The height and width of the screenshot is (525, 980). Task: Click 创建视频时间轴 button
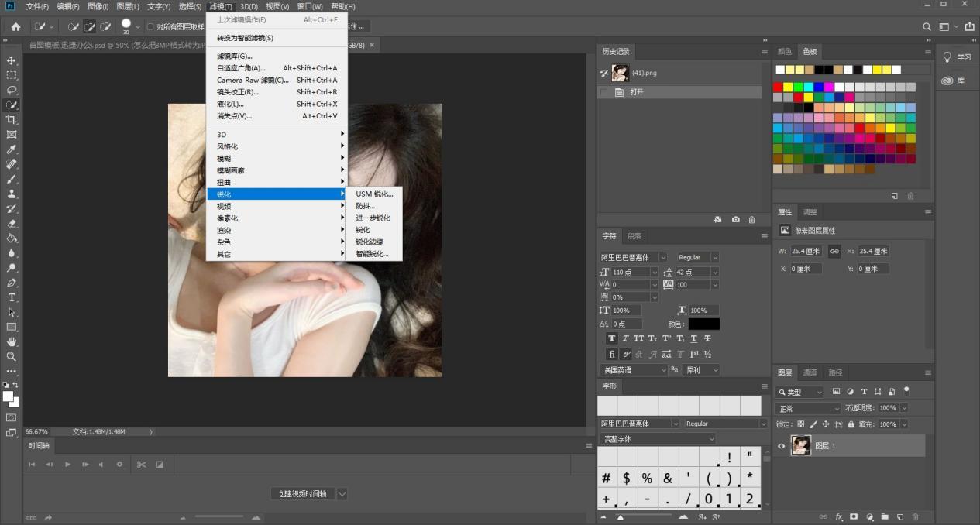[303, 493]
